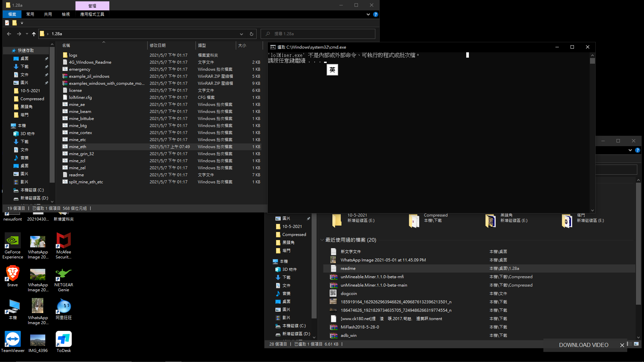Click the DOWNLOAD VIDEO button
Viewport: 644px width, 362px height.
click(x=584, y=345)
